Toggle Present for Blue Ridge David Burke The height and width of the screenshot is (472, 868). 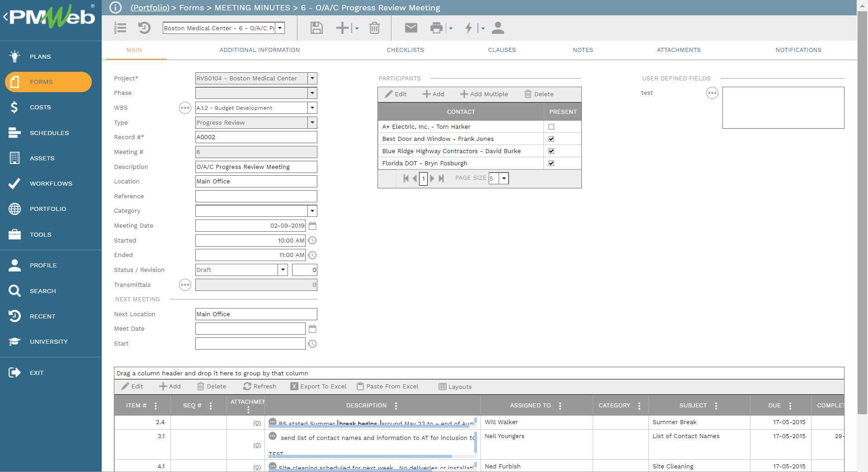click(551, 151)
